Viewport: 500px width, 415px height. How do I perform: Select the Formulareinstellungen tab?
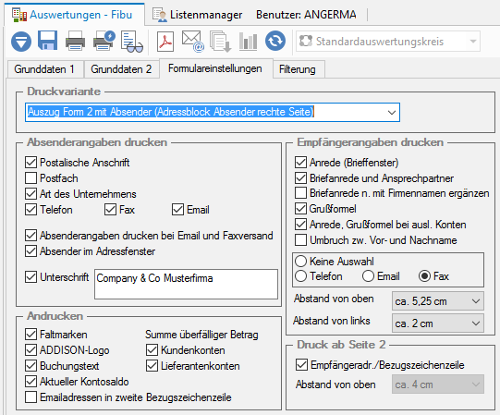(215, 69)
